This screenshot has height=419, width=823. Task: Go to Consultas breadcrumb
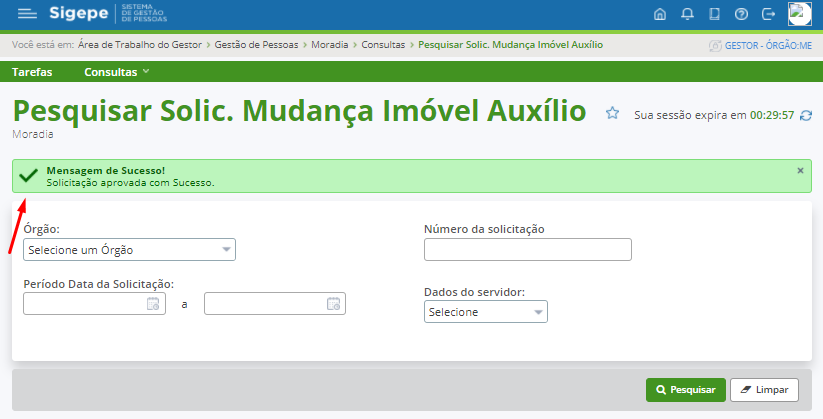point(383,45)
